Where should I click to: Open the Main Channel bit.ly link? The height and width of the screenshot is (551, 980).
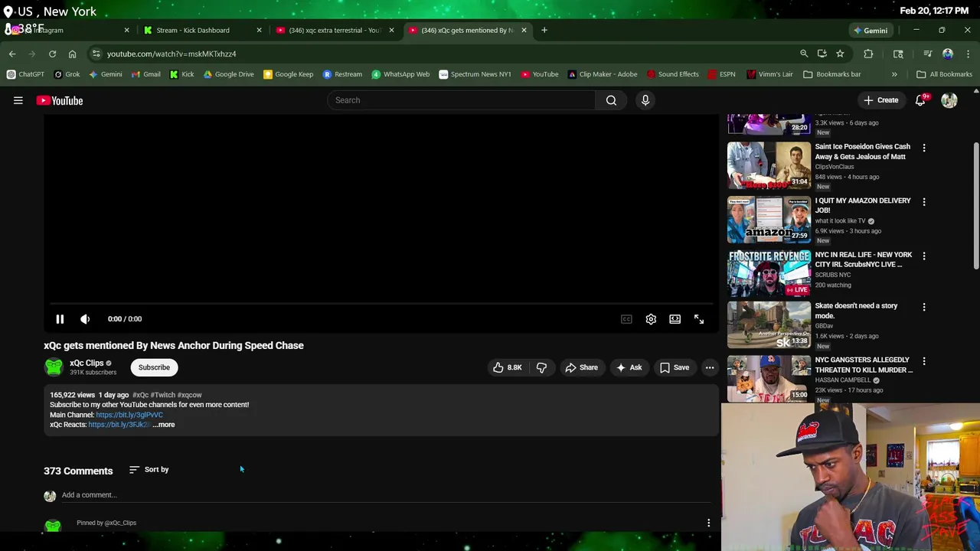(x=129, y=415)
